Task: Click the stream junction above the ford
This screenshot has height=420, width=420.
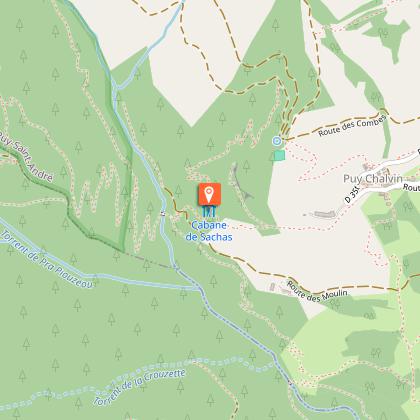Action: (115, 88)
